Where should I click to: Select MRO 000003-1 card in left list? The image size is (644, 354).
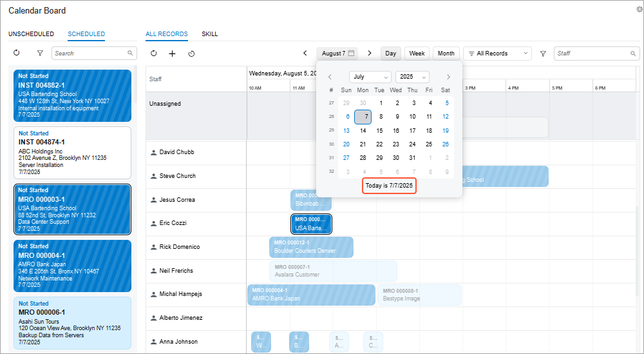pos(72,210)
